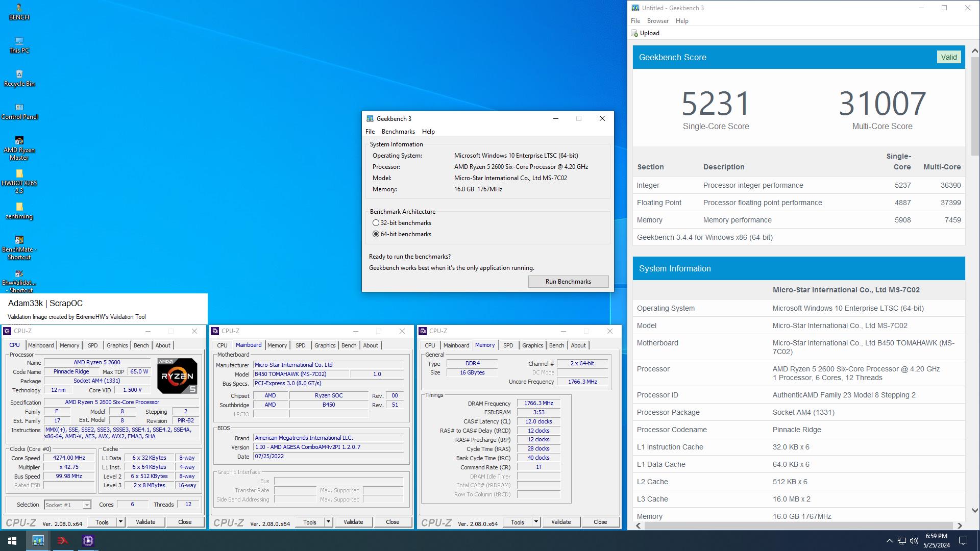980x551 pixels.
Task: Click Core Speed field 4274.00 MHz
Action: pos(69,458)
